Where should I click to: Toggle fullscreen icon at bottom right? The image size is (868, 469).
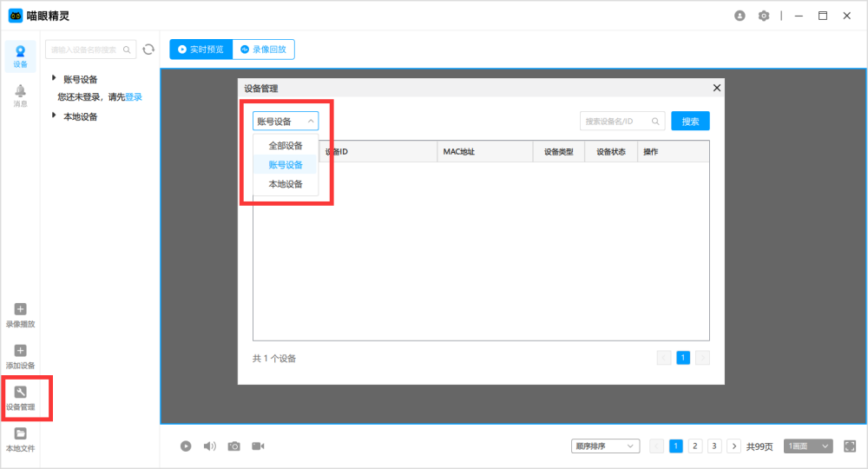(x=850, y=446)
